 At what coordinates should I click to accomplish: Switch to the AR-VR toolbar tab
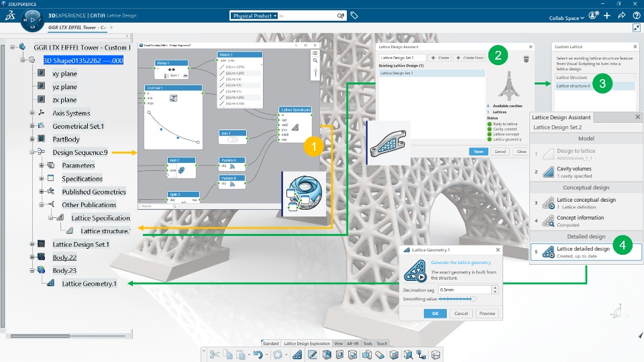coord(353,343)
